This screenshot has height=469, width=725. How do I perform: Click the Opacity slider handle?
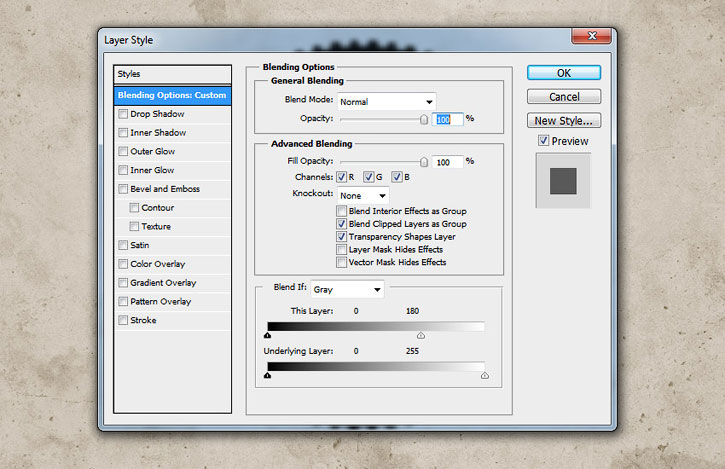(x=424, y=120)
